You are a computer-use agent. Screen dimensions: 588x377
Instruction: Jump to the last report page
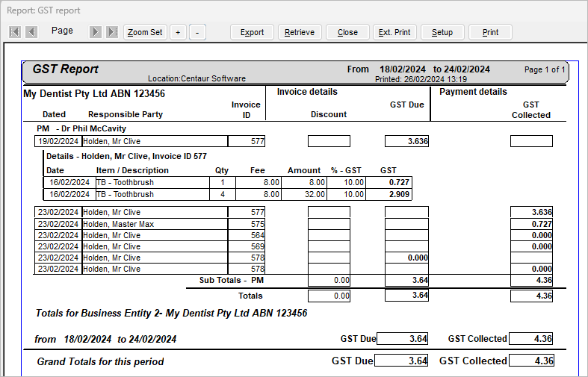pos(112,32)
